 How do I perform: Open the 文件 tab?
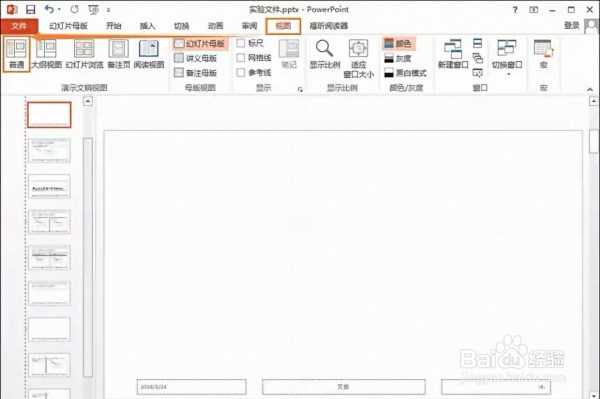(19, 26)
